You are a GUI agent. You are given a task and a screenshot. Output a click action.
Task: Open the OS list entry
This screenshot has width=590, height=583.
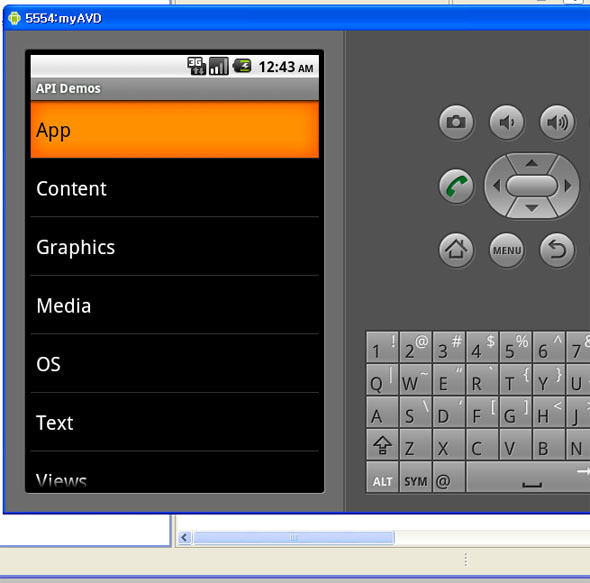point(175,364)
